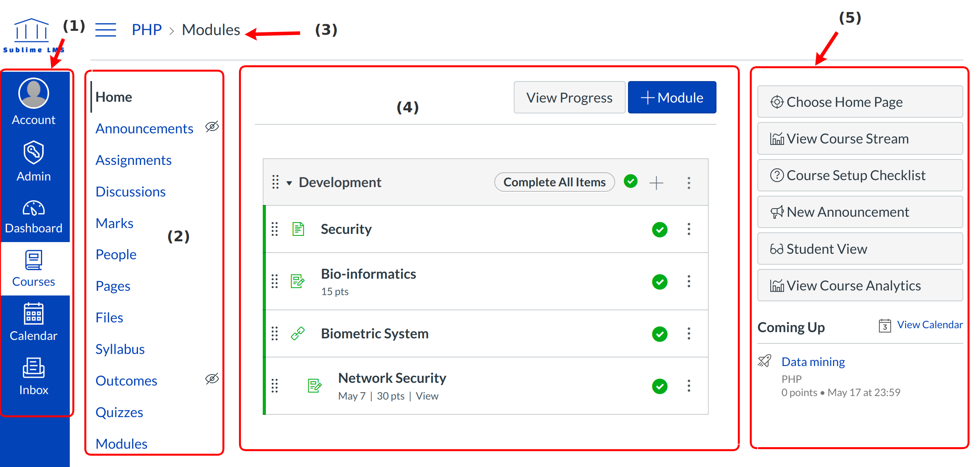Open Quizzes in course navigation
The image size is (980, 467).
pyautogui.click(x=119, y=412)
